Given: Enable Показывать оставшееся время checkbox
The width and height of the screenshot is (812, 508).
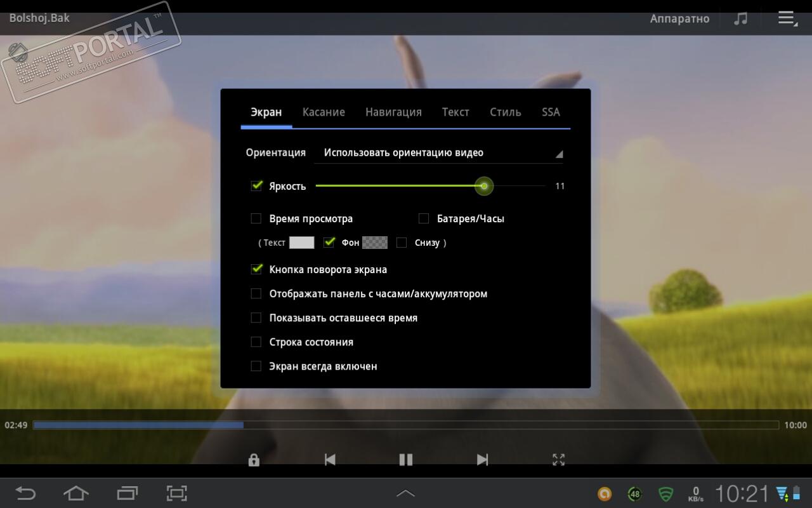Looking at the screenshot, I should (256, 318).
